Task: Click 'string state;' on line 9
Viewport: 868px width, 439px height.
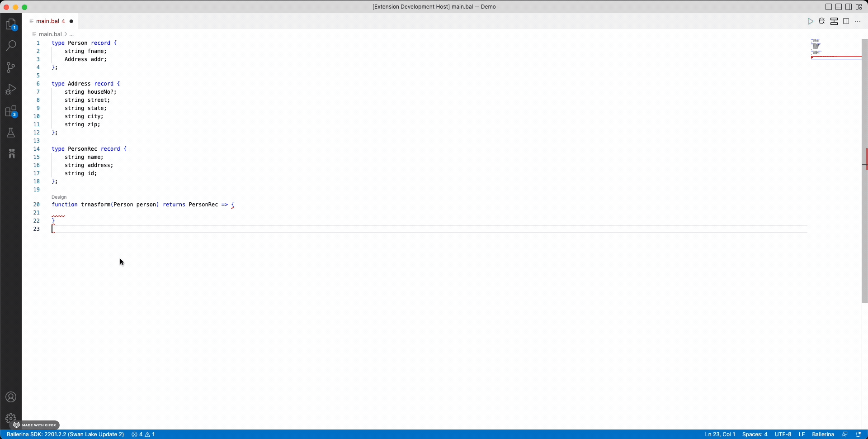Action: (85, 108)
